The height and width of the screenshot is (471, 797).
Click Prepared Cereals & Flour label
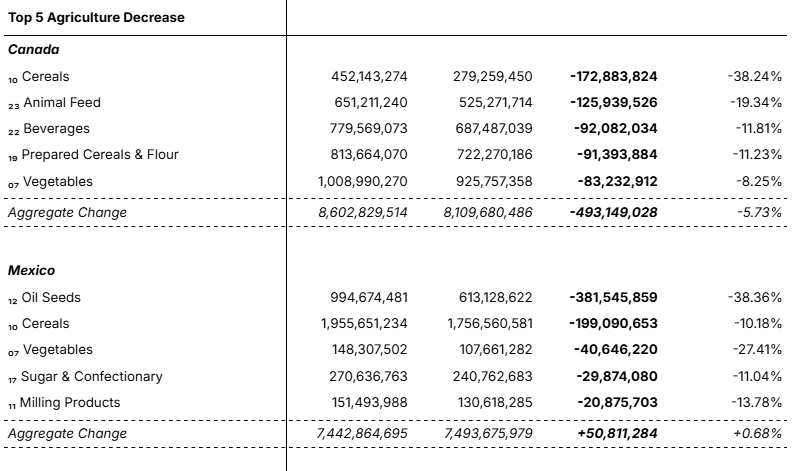click(x=100, y=154)
